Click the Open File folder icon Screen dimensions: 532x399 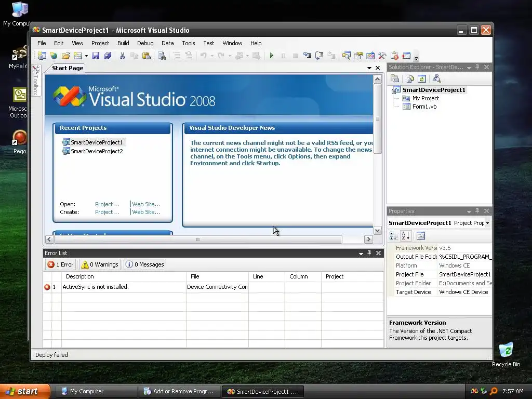tap(66, 56)
